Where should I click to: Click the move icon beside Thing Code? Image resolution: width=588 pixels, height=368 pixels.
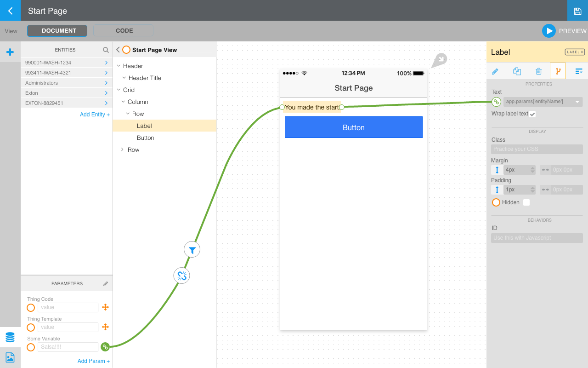point(105,307)
